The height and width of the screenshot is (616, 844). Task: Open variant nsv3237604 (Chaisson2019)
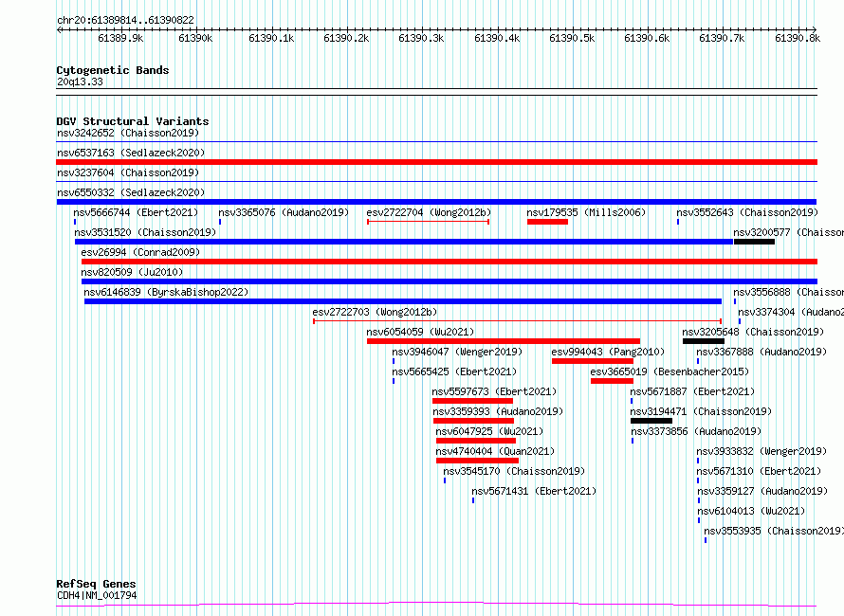pos(128,172)
